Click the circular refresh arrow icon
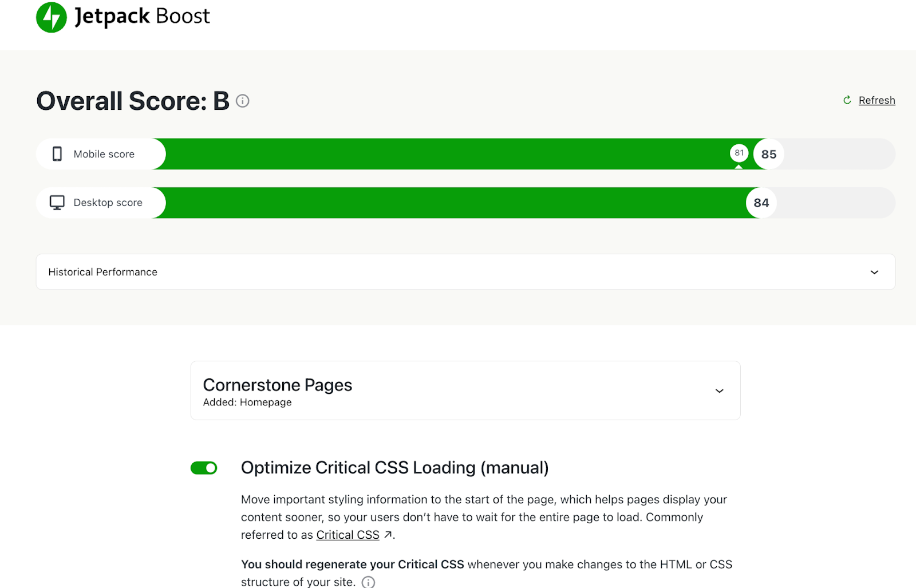This screenshot has width=916, height=588. coord(847,100)
